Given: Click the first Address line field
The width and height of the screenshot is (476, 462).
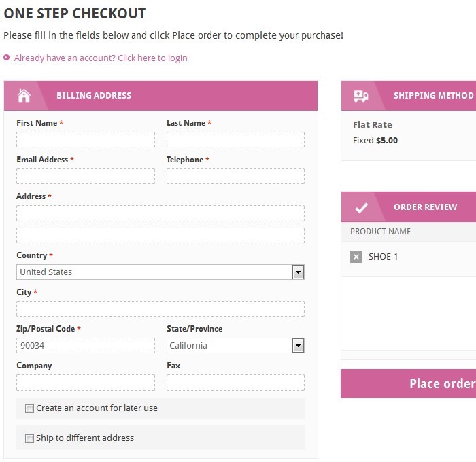Looking at the screenshot, I should 160,213.
